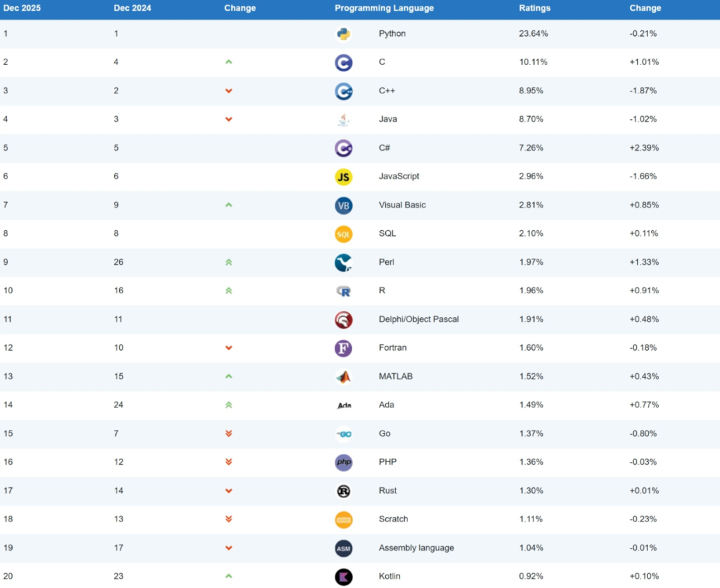Click the double red down arrow for Go
720x588 pixels.
click(229, 433)
